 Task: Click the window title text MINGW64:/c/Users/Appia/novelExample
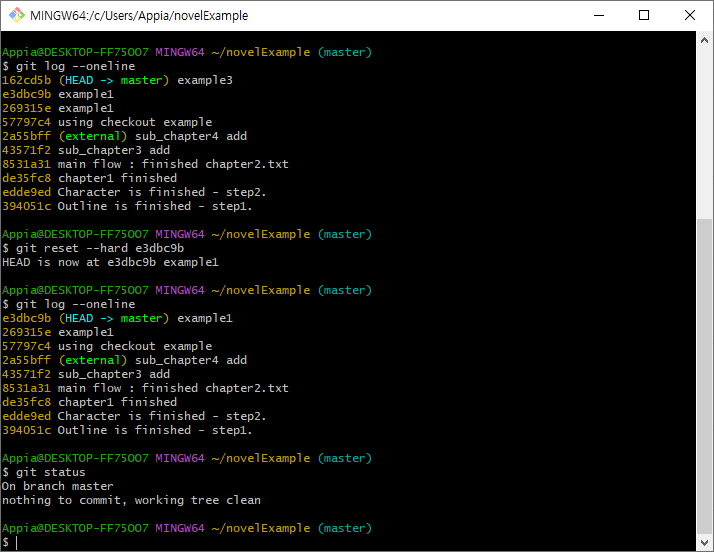(x=139, y=15)
